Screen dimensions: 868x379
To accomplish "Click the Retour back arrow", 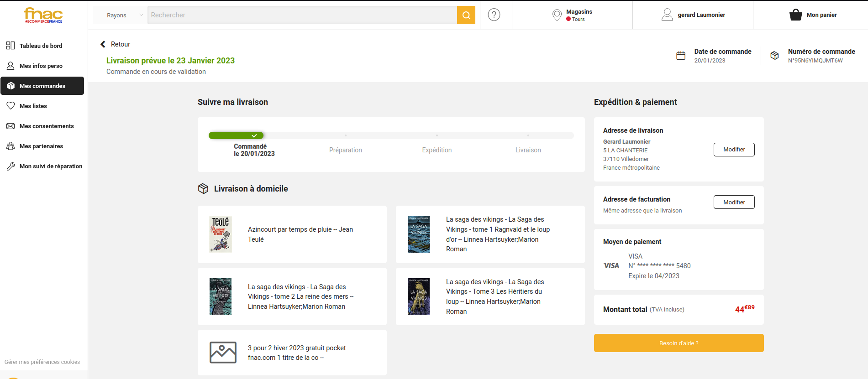I will [x=103, y=44].
